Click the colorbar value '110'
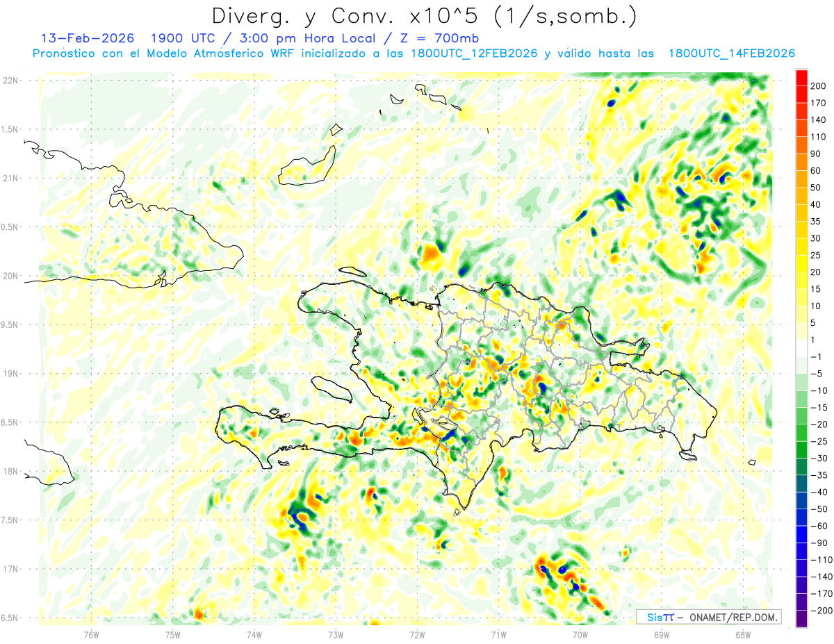 [x=818, y=137]
